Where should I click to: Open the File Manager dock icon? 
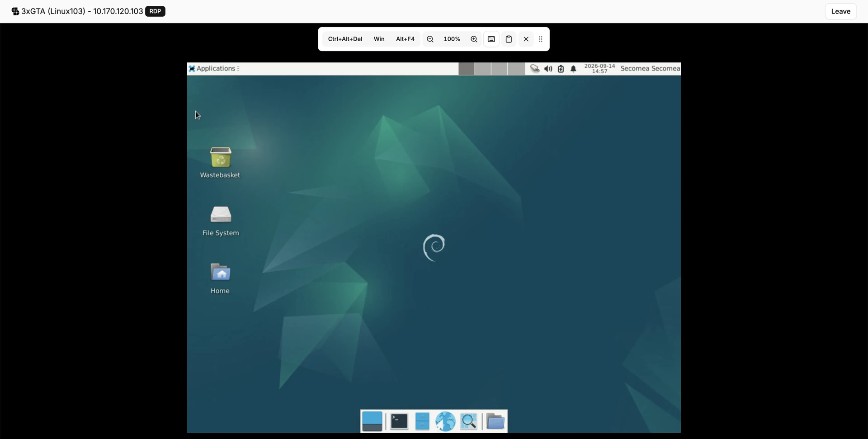[x=422, y=421]
